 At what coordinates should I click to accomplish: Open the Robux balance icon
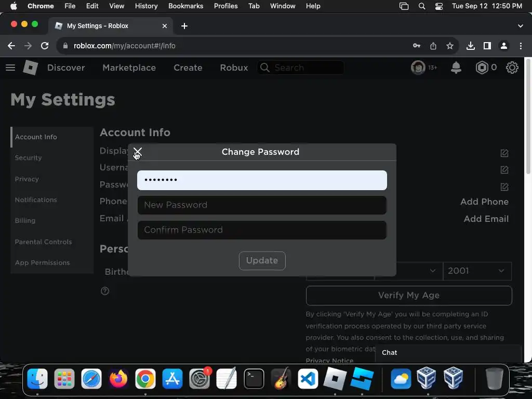point(482,68)
